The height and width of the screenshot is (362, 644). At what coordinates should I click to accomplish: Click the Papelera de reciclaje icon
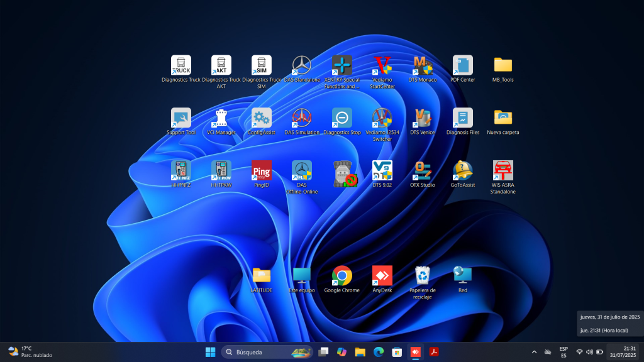point(423,276)
